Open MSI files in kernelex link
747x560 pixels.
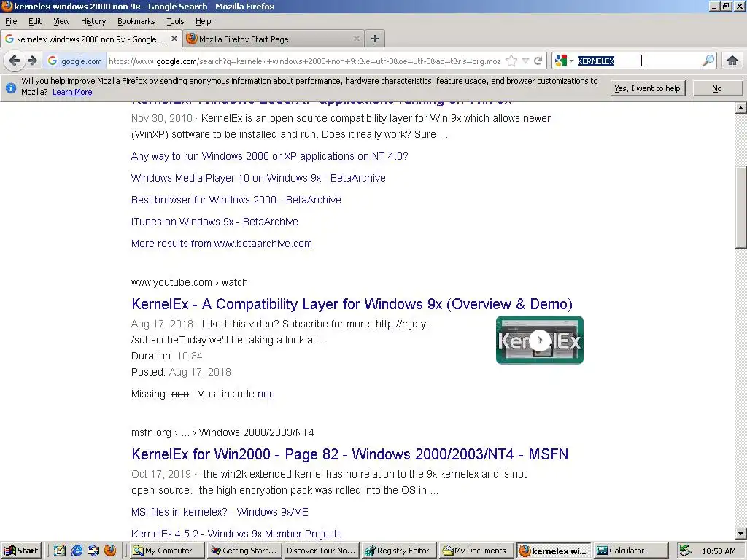point(220,512)
